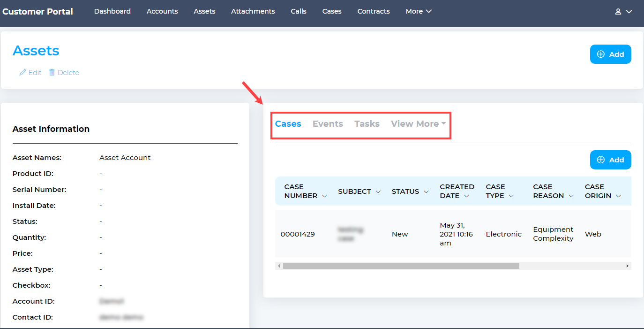Sort by the Created Date column
This screenshot has height=329, width=644.
[x=466, y=196]
